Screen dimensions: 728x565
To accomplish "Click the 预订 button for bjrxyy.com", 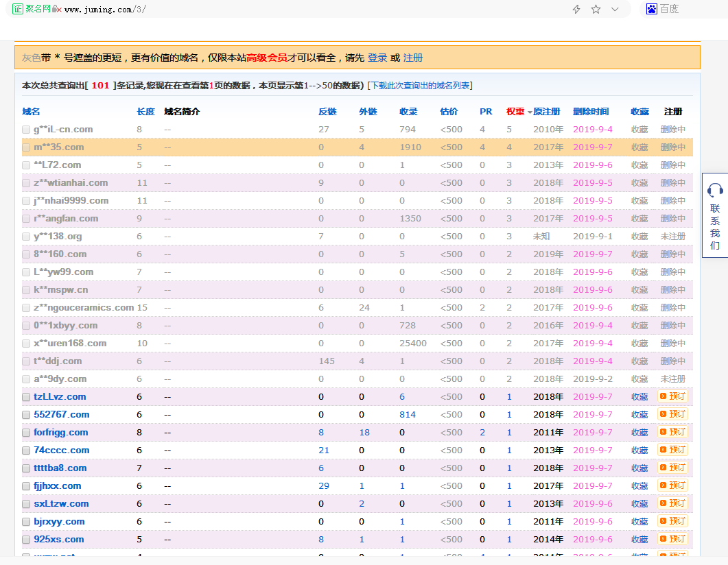I will click(x=672, y=521).
